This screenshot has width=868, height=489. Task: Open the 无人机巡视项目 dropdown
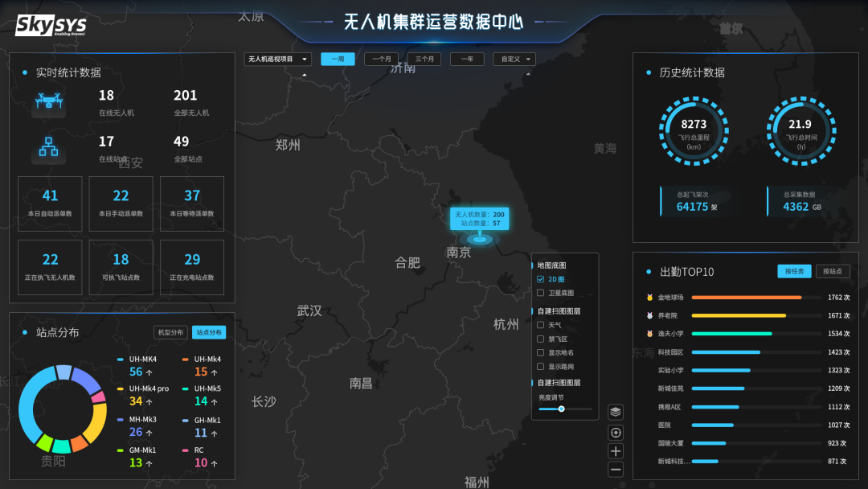pos(278,59)
